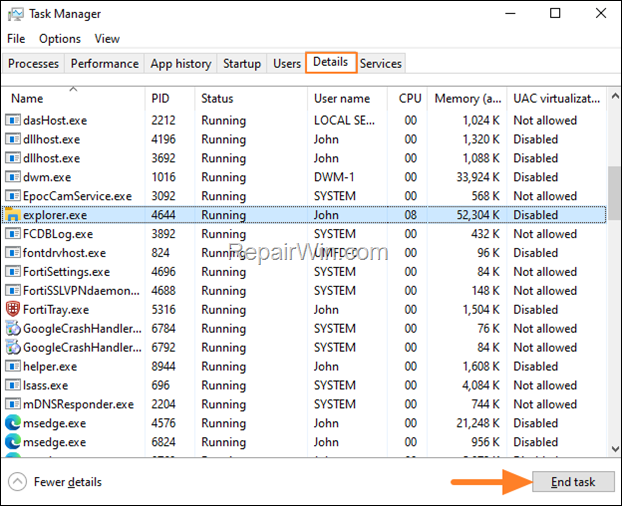Open the View menu

click(107, 39)
